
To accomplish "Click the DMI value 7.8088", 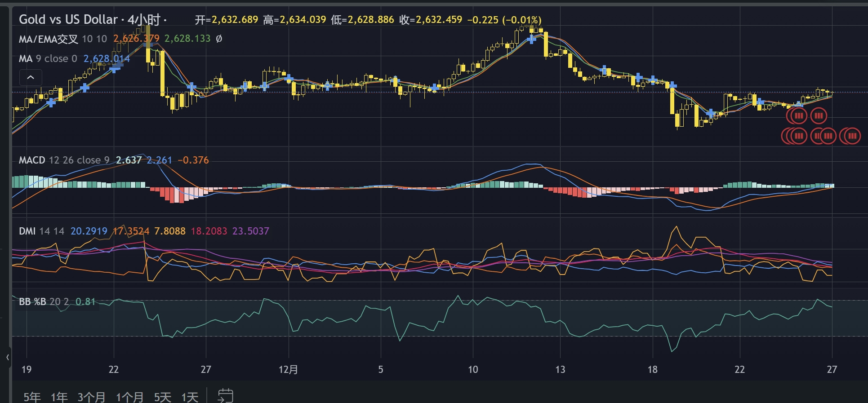I will pos(170,231).
